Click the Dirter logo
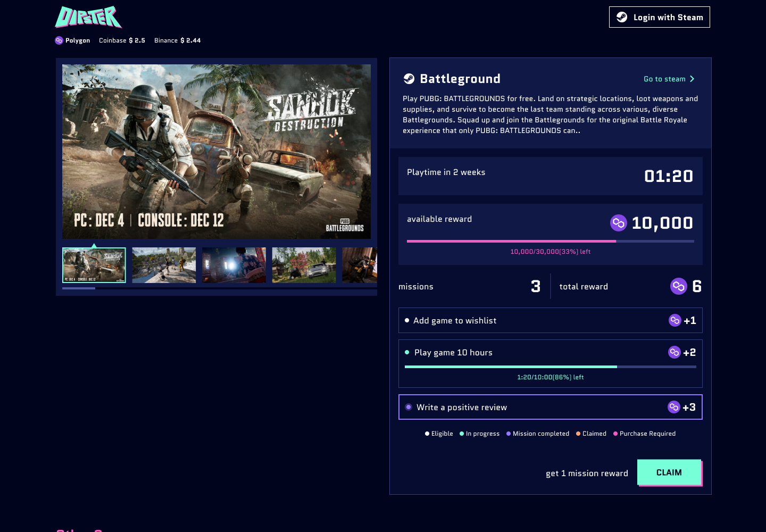Screen dimensions: 766x532 point(88,17)
